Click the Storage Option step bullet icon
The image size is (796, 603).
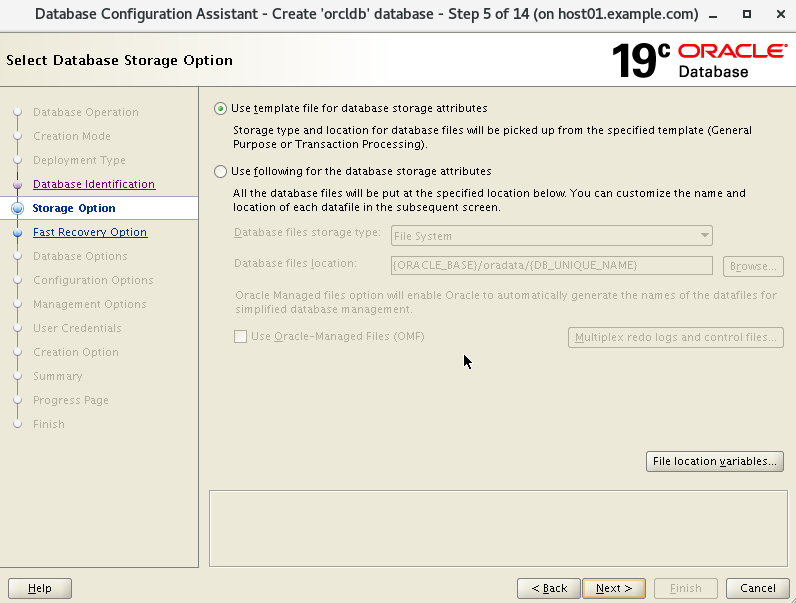click(17, 209)
